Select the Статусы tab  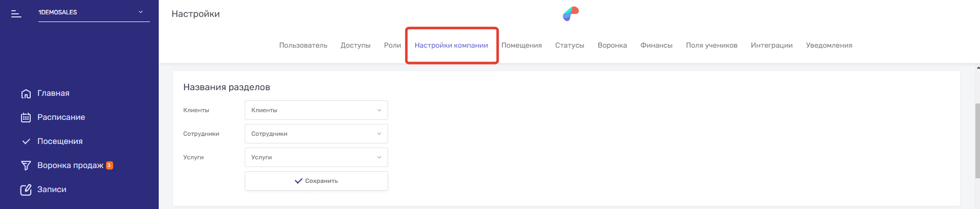(569, 46)
